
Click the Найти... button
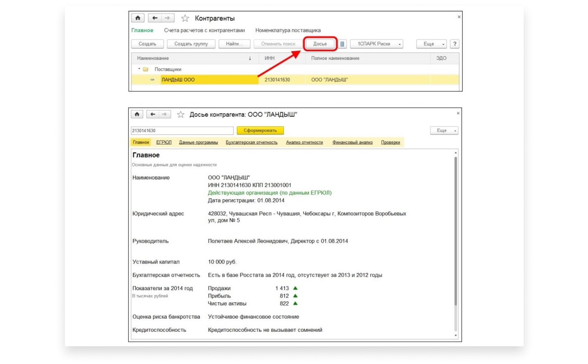[234, 44]
